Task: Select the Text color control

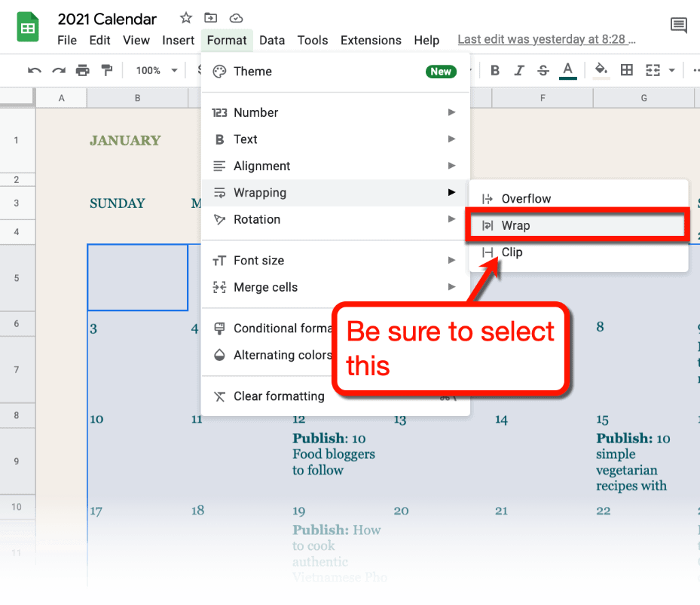Action: (x=567, y=70)
